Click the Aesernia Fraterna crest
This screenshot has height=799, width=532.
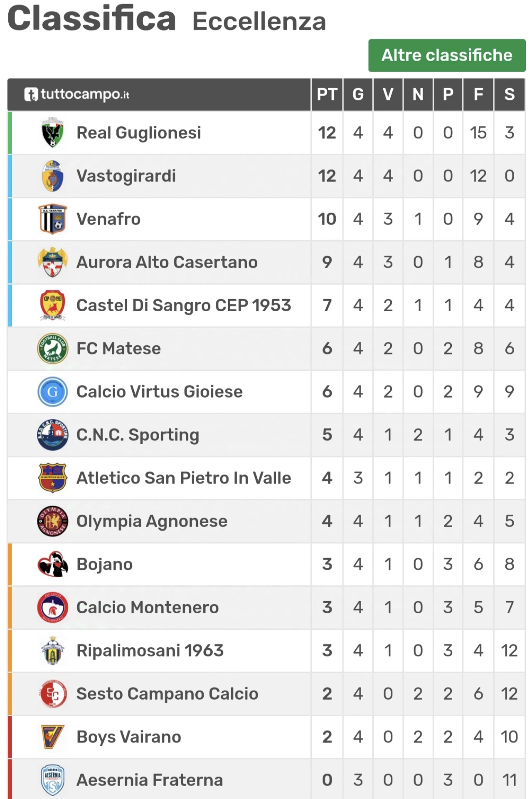click(53, 780)
